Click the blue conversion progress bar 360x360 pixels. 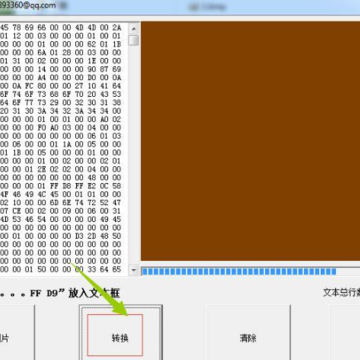(x=250, y=271)
